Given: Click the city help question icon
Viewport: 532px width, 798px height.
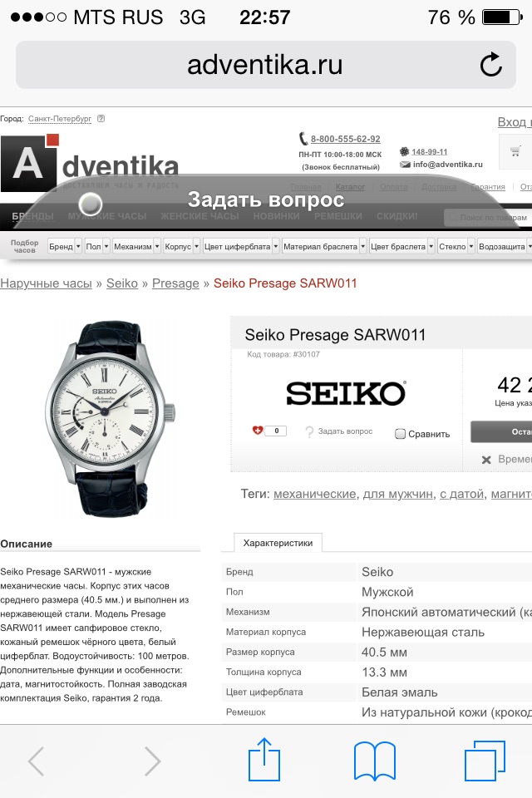Looking at the screenshot, I should click(101, 119).
